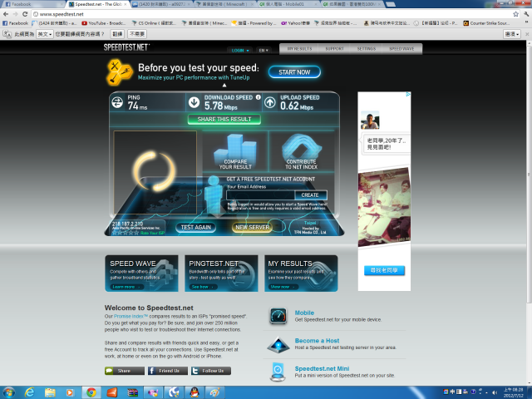Click the blue button in the sidebar ad
Image resolution: width=532 pixels, height=399 pixels.
tap(384, 270)
